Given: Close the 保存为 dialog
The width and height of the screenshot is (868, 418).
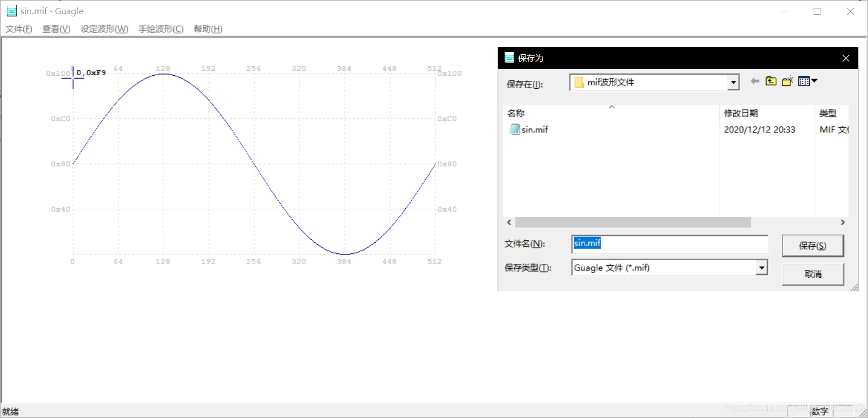Looking at the screenshot, I should tap(845, 58).
